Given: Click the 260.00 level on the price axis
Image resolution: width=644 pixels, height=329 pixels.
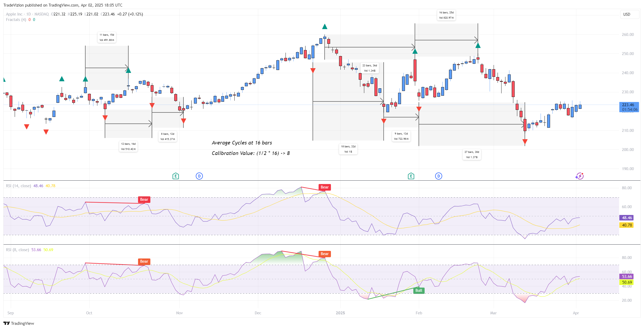Looking at the screenshot, I should [x=628, y=35].
